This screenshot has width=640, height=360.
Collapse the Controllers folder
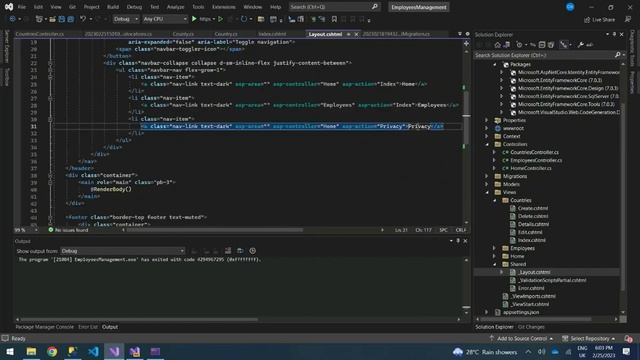pos(487,144)
